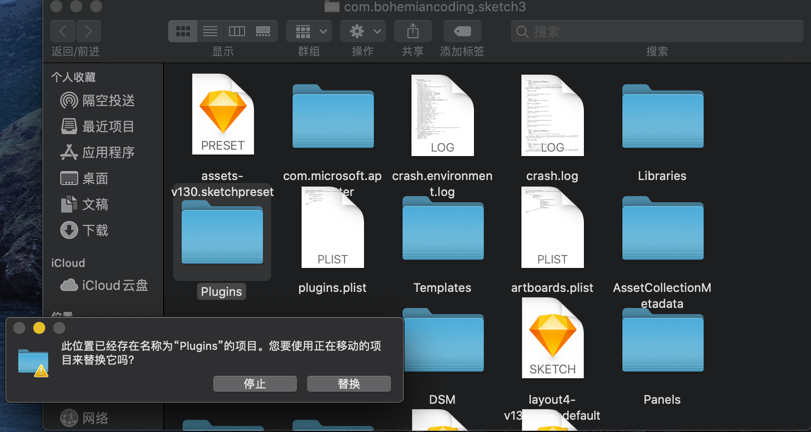Image resolution: width=811 pixels, height=432 pixels.
Task: Select the Libraries folder icon
Action: tap(663, 116)
